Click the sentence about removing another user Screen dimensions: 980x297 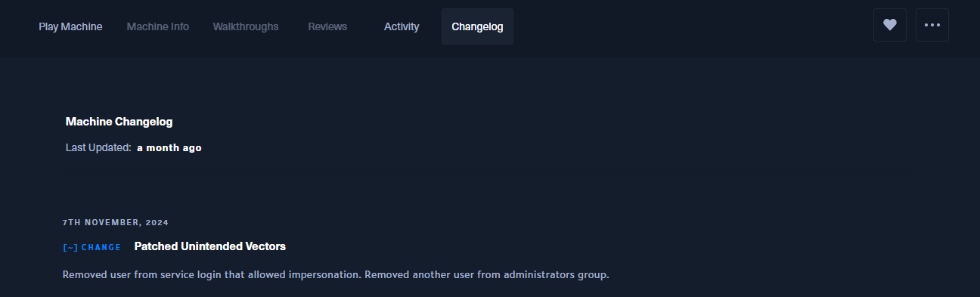pyautogui.click(x=487, y=274)
